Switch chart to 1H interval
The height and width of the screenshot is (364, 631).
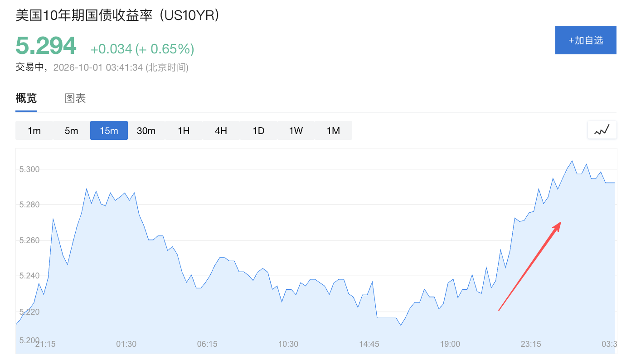(184, 130)
